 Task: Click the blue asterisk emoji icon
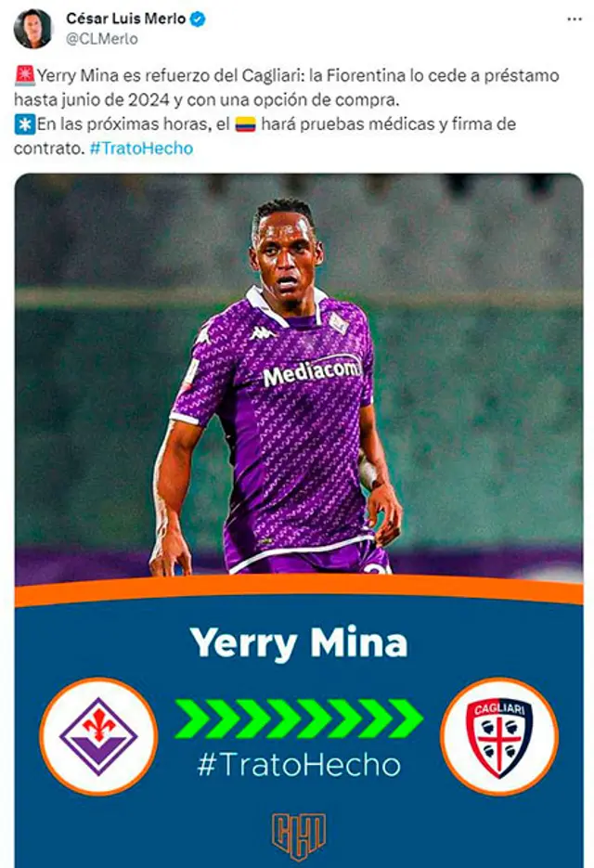click(25, 124)
